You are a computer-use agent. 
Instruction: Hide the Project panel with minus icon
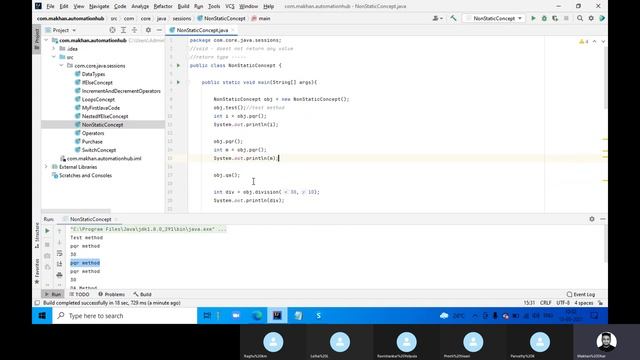(x=159, y=30)
